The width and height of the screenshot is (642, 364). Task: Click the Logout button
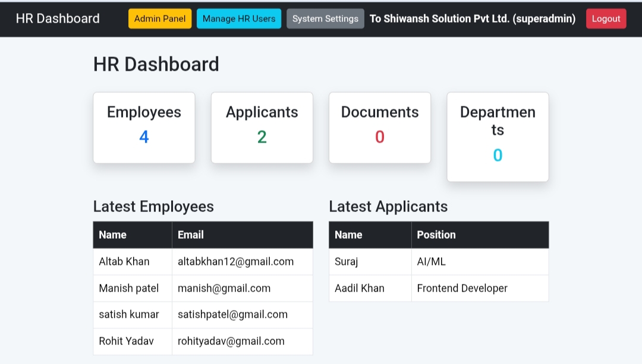pos(606,19)
